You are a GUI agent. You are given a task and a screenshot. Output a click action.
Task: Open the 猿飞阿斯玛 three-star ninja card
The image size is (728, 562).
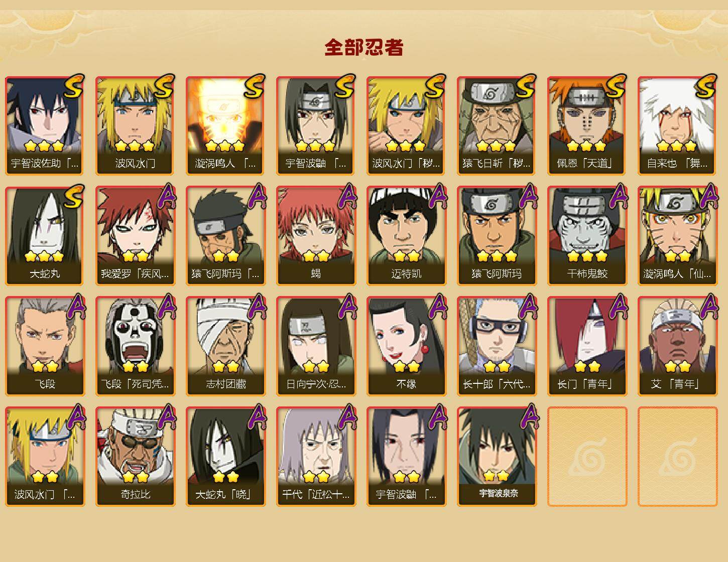[497, 236]
